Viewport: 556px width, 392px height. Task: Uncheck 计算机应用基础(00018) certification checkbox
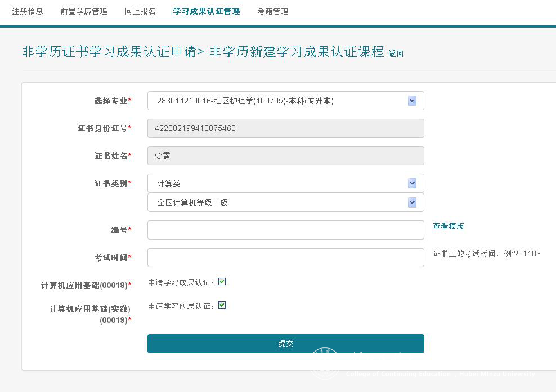(222, 282)
